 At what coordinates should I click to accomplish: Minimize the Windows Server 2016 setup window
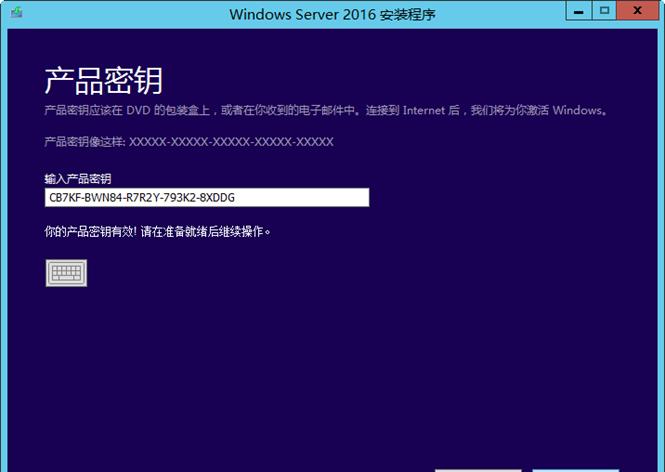click(x=578, y=11)
